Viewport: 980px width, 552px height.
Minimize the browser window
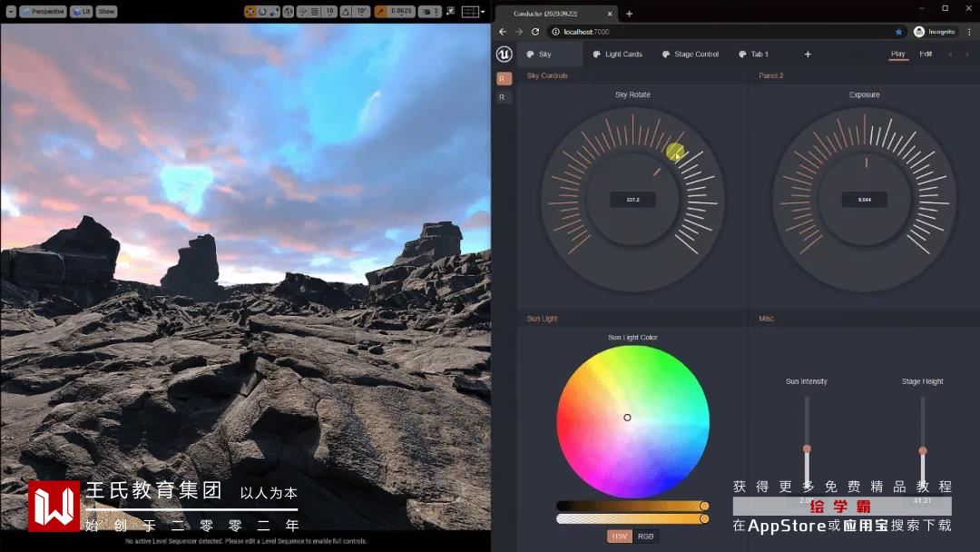click(x=922, y=8)
